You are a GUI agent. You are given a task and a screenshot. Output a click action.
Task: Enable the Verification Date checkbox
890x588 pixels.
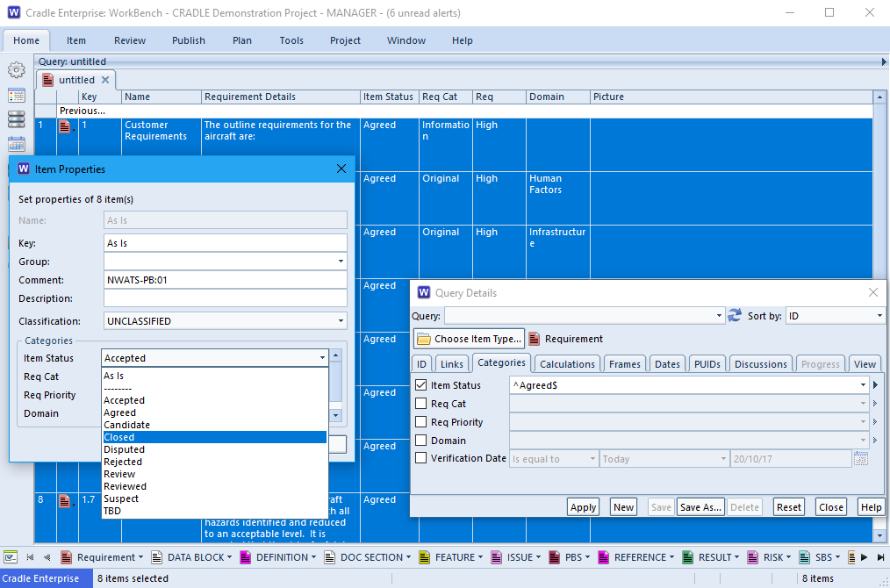click(420, 458)
